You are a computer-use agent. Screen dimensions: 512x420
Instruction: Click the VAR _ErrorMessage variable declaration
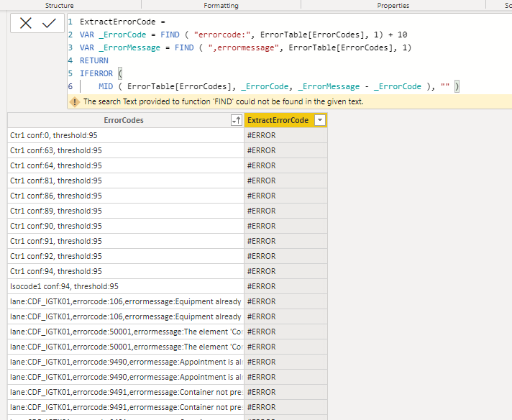120,47
